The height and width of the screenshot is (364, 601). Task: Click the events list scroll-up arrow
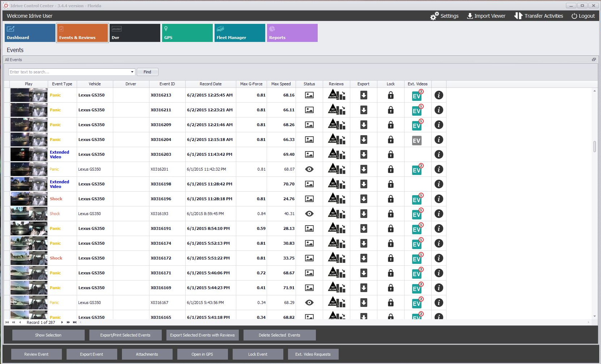coord(594,91)
